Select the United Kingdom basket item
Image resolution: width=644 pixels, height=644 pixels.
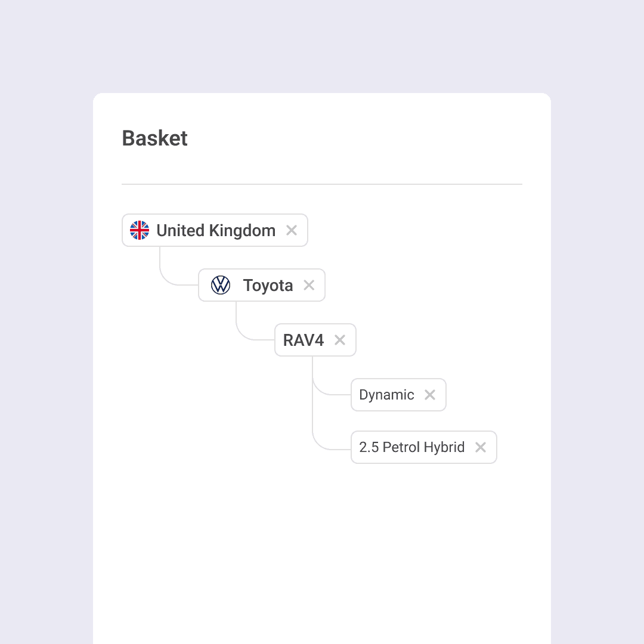[215, 230]
